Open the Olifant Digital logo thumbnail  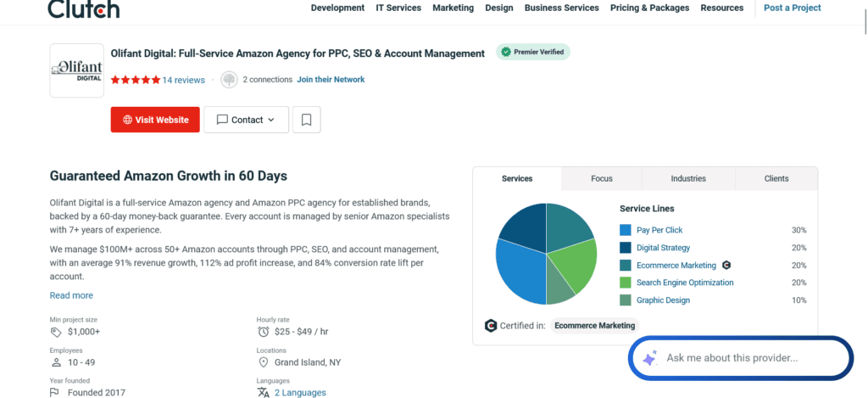click(x=77, y=70)
